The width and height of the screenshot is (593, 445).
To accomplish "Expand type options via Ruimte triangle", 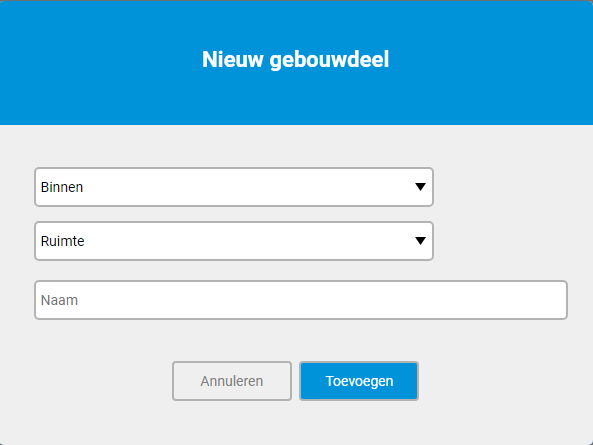I will pyautogui.click(x=420, y=241).
